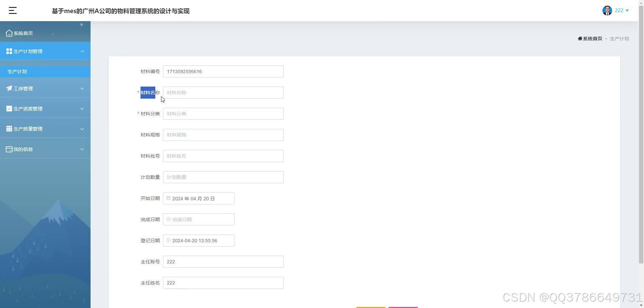Click the clock icon in 完成日期 field
The image size is (644, 308).
pyautogui.click(x=168, y=219)
